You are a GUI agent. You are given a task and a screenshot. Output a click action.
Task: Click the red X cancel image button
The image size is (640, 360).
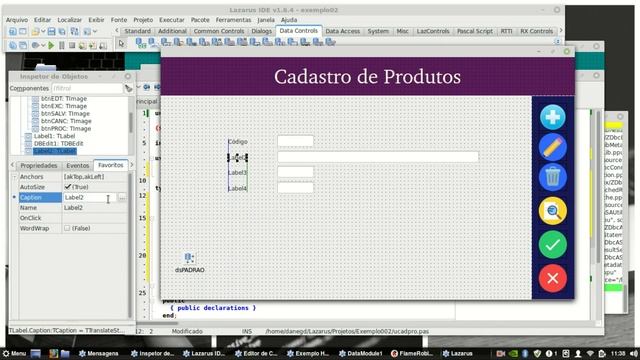point(553,278)
